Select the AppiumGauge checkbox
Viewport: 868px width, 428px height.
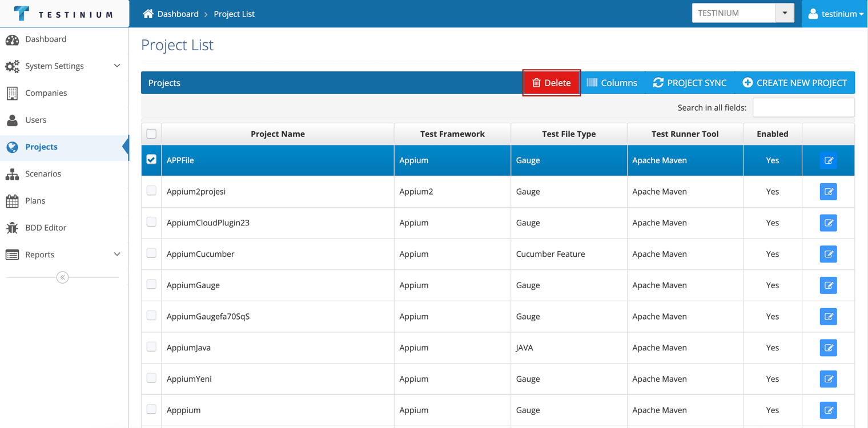[151, 284]
